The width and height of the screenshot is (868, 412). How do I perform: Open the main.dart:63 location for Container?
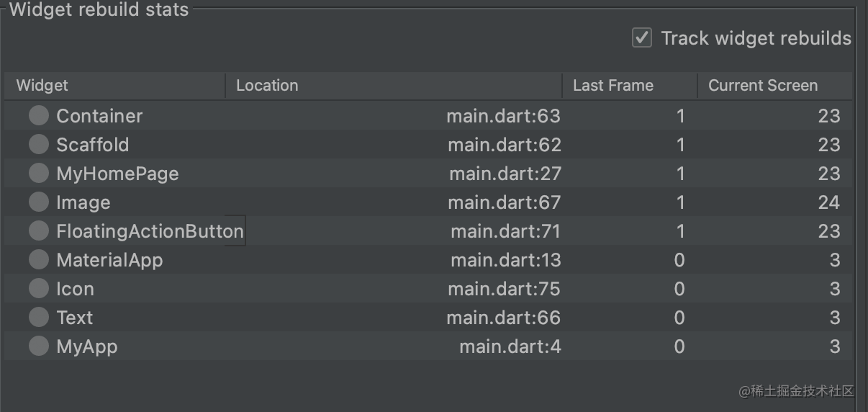point(503,115)
